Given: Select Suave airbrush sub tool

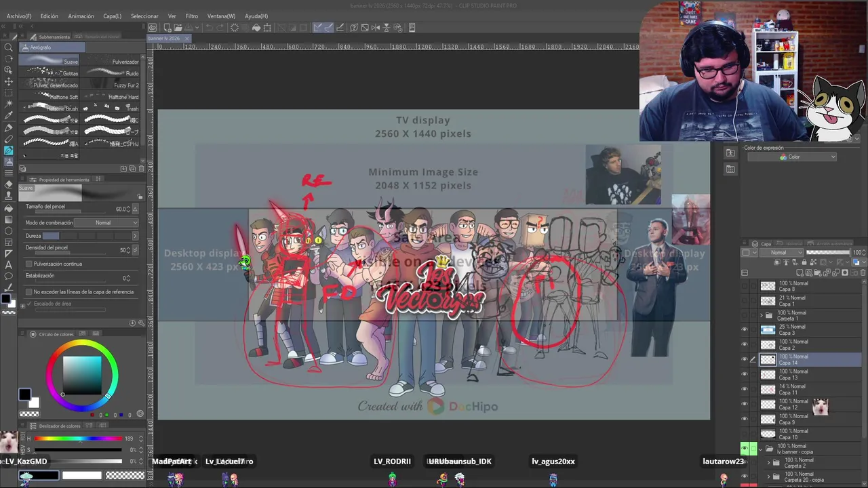Looking at the screenshot, I should pos(50,61).
